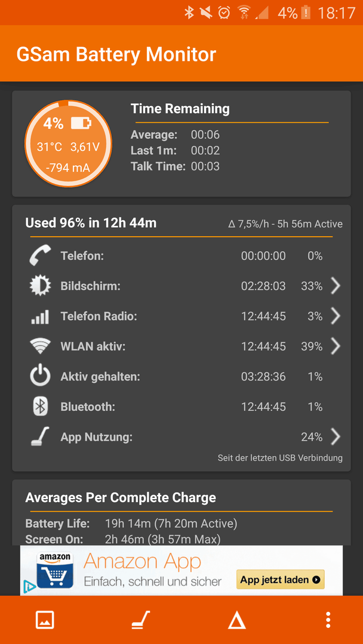363x644 pixels.
Task: Open App usage sucker icon in bottom bar
Action: (141, 620)
